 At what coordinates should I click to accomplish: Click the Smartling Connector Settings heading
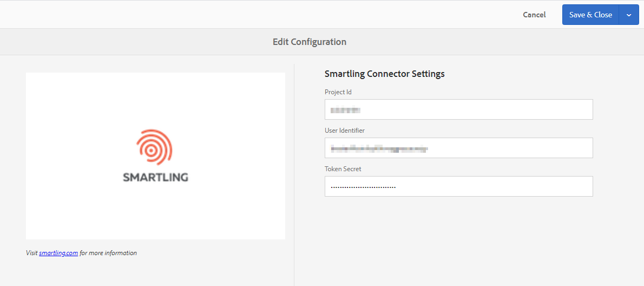click(384, 74)
